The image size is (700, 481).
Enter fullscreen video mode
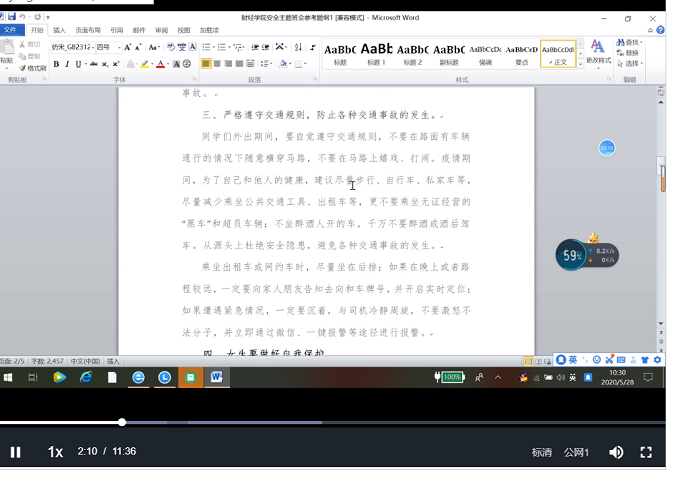point(646,452)
